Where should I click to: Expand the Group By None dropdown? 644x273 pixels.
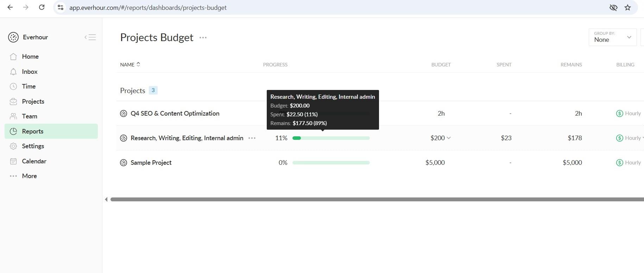[x=613, y=37]
